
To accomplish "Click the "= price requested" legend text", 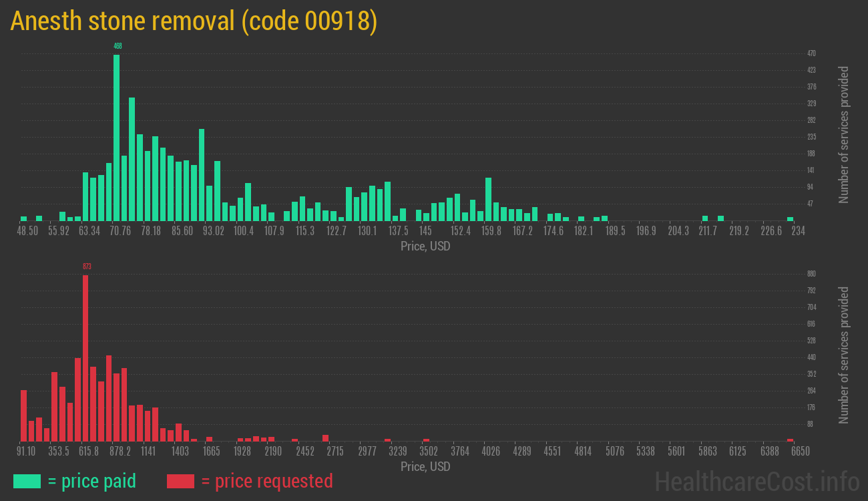I will [266, 481].
